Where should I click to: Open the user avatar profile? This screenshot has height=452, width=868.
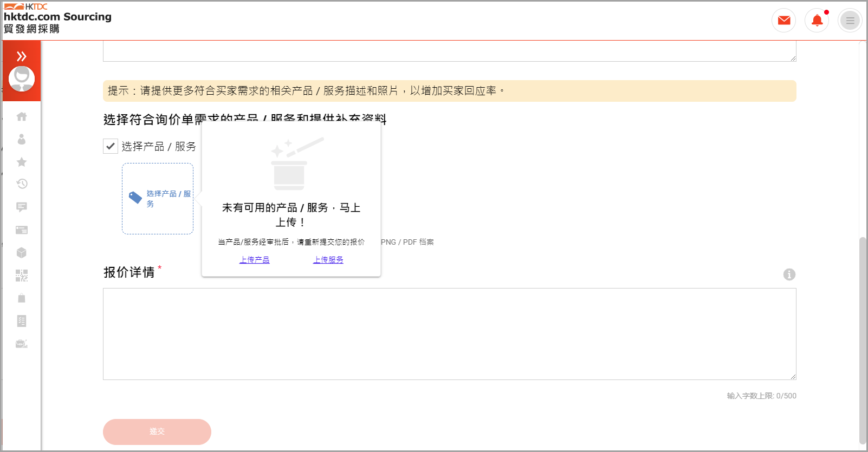coord(22,79)
